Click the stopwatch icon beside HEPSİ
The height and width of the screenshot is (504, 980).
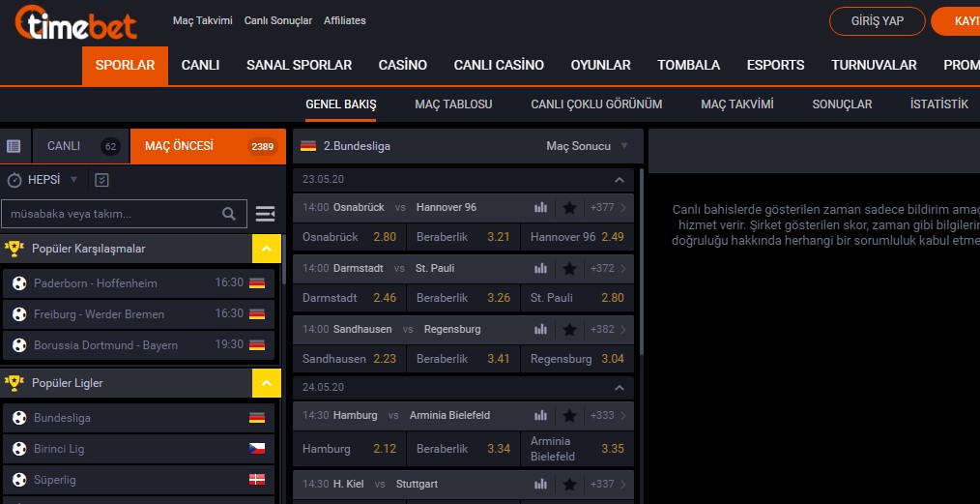coord(14,180)
